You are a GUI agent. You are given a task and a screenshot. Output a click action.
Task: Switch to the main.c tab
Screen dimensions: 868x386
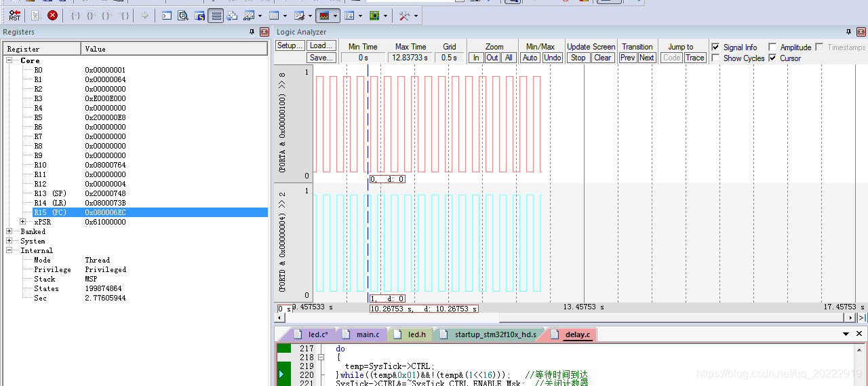(x=361, y=334)
